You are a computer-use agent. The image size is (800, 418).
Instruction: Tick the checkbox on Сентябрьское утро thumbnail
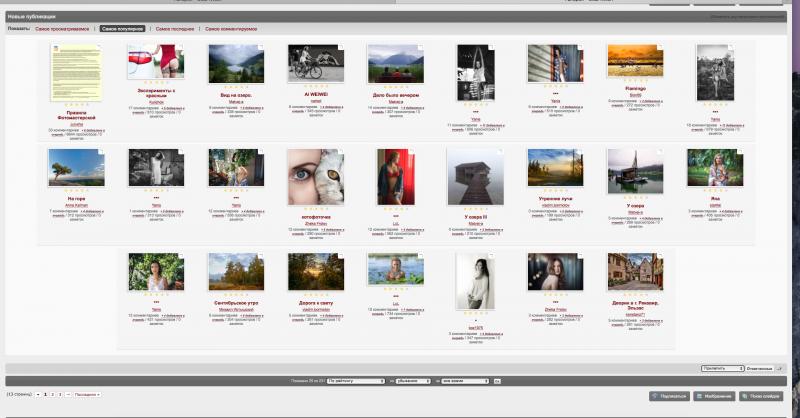pyautogui.click(x=261, y=256)
